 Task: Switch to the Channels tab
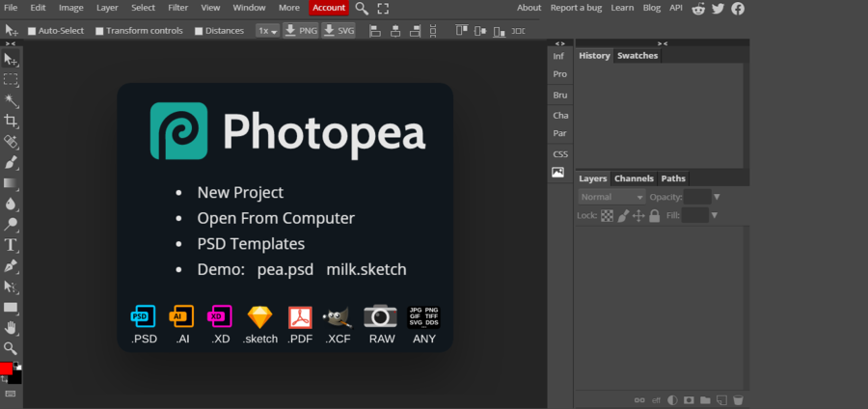click(x=634, y=178)
